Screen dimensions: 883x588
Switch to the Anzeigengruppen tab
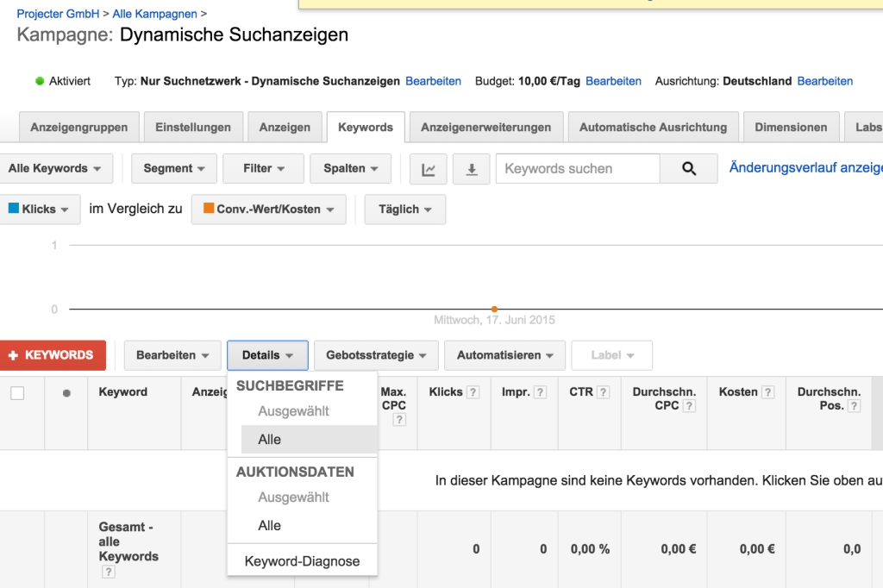[x=78, y=128]
